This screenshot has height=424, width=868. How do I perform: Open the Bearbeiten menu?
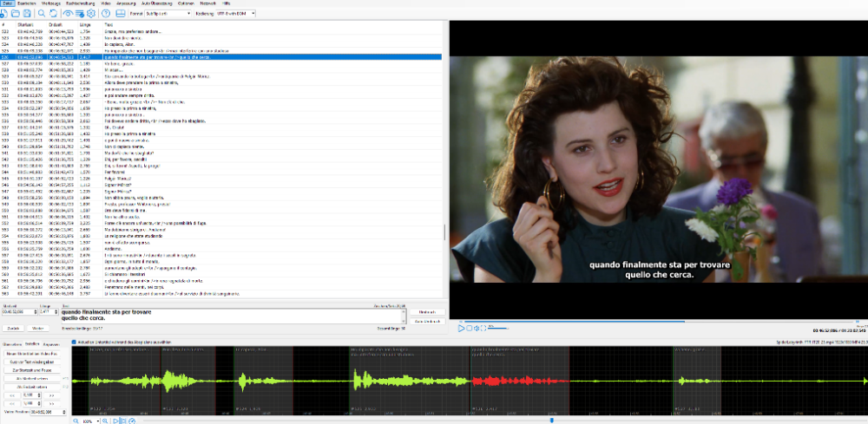[27, 3]
